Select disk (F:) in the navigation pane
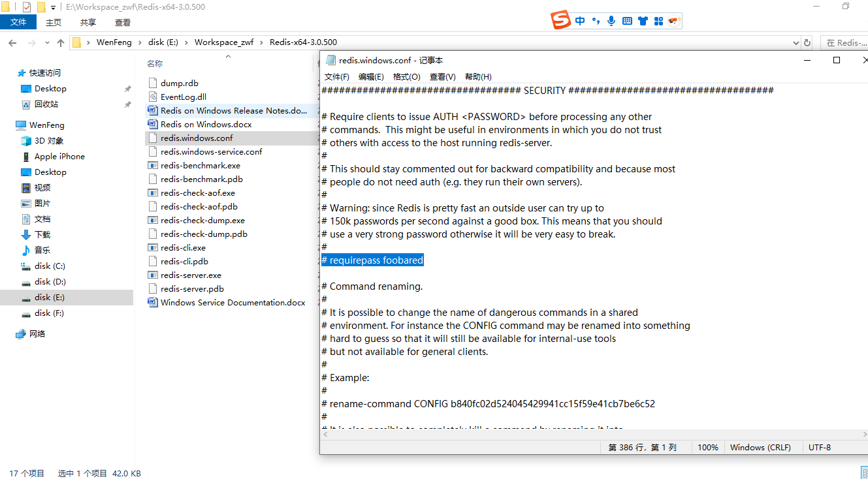868x479 pixels. [50, 313]
